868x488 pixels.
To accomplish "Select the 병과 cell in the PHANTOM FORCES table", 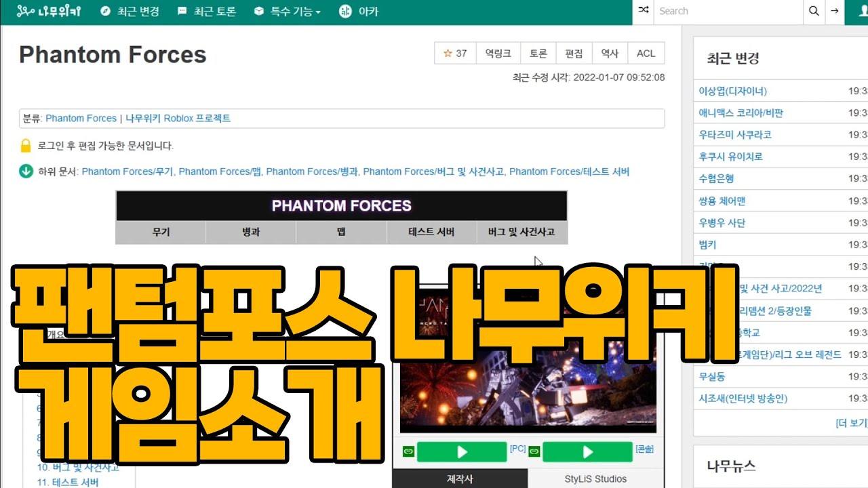I will tap(251, 232).
